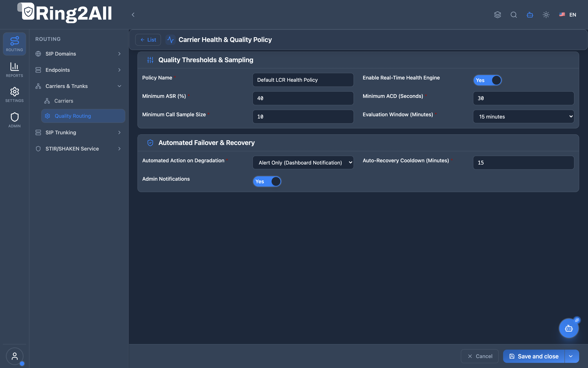Click the Save and close button
Screen dimensions: 588x368
coord(534,356)
